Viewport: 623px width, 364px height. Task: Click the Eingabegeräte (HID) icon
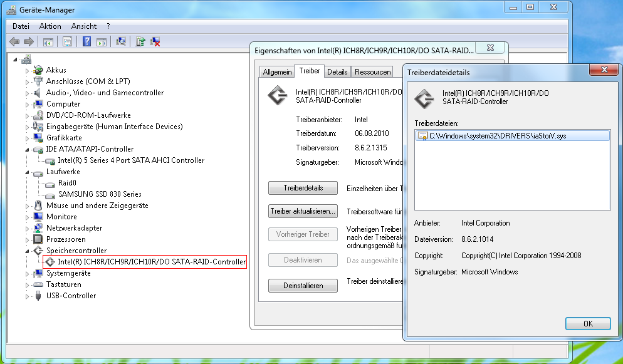38,127
